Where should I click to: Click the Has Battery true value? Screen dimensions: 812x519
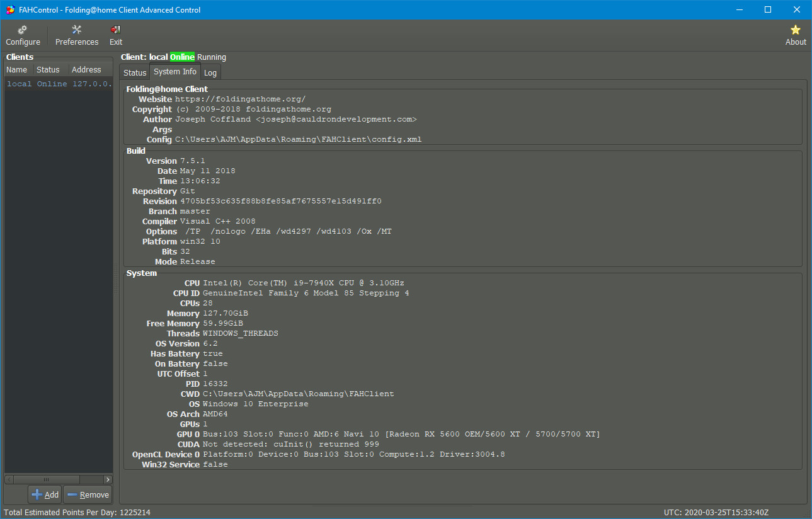pos(212,353)
